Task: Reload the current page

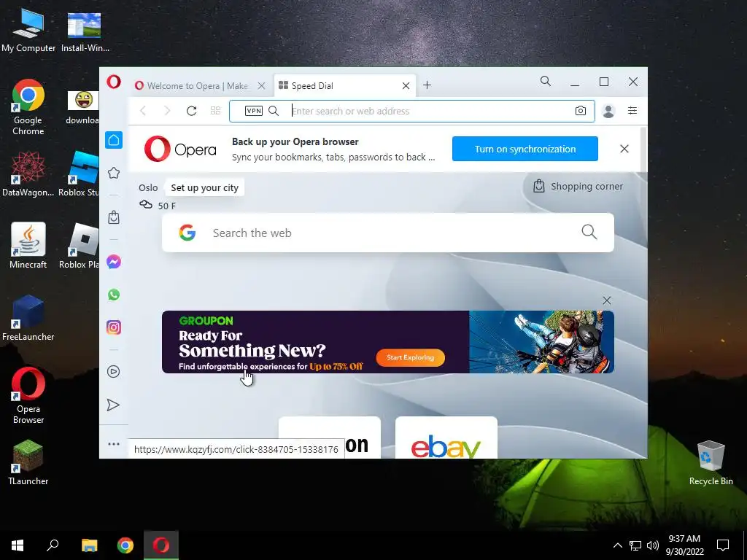Action: pyautogui.click(x=192, y=111)
